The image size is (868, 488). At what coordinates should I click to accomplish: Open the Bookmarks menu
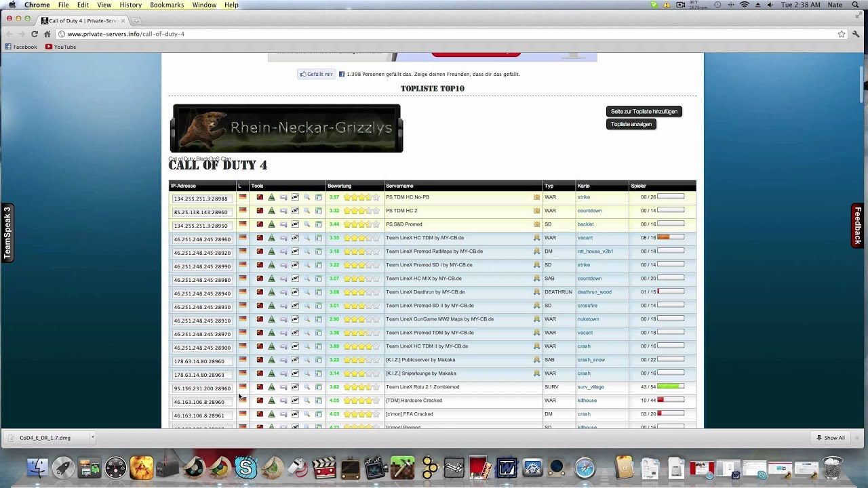pos(167,5)
